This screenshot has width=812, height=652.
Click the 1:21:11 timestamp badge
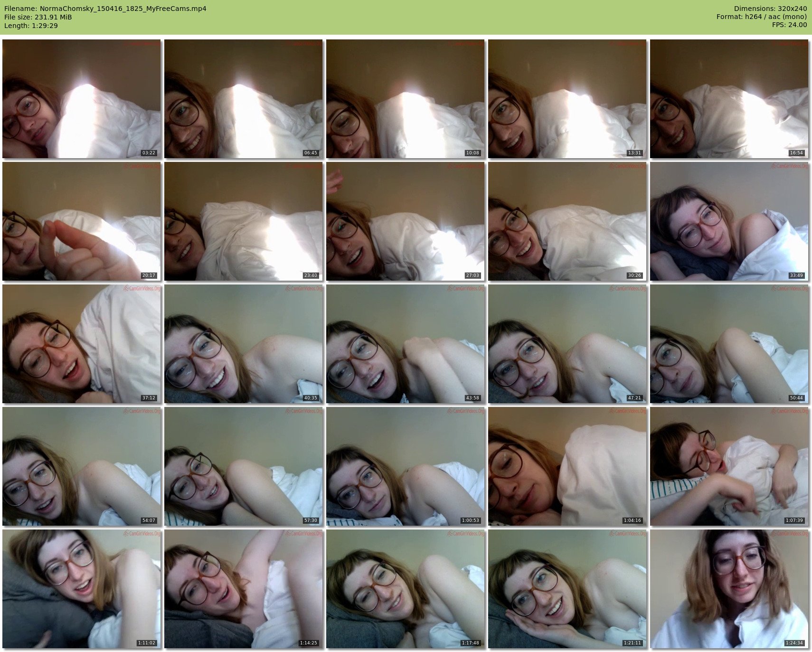(x=632, y=643)
